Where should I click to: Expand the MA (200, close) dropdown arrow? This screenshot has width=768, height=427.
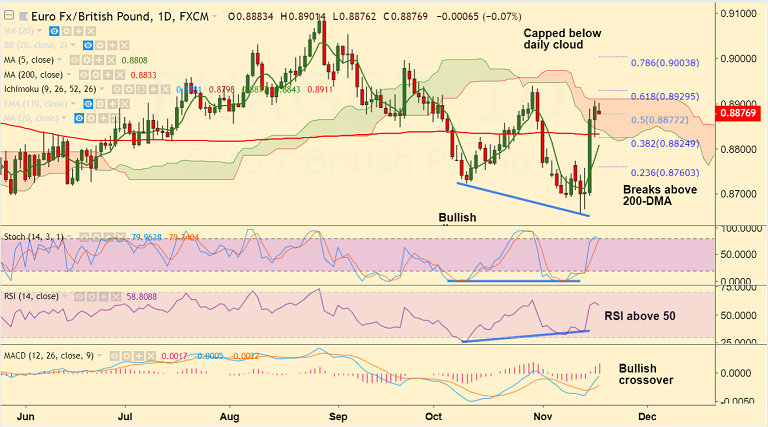pyautogui.click(x=69, y=74)
